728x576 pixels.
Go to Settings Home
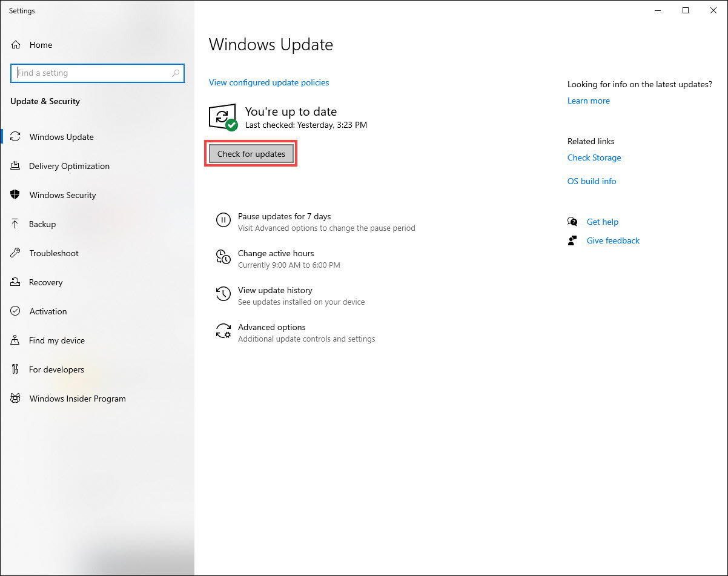[41, 45]
